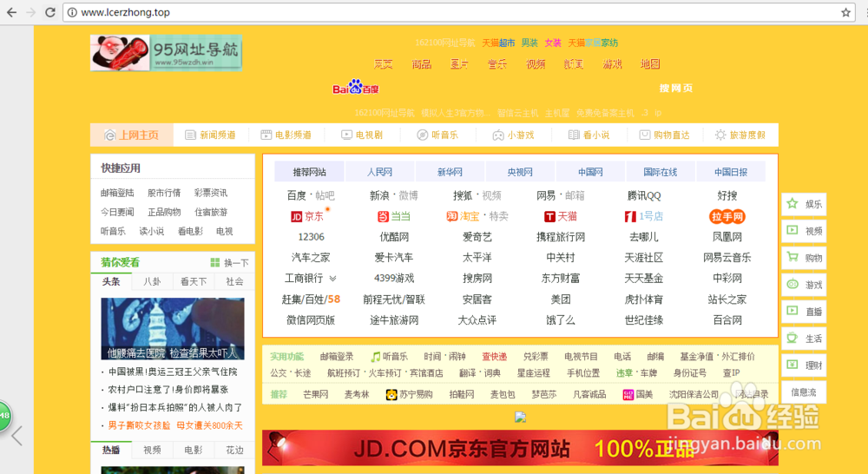Open the 当当 site link
The height and width of the screenshot is (474, 868).
393,216
